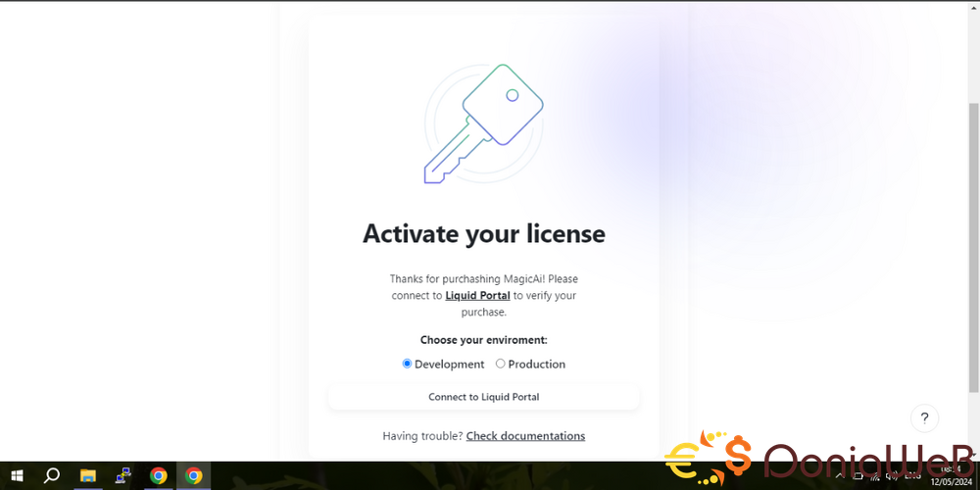The height and width of the screenshot is (490, 980).
Task: Select the Production environment radio button
Action: (500, 364)
